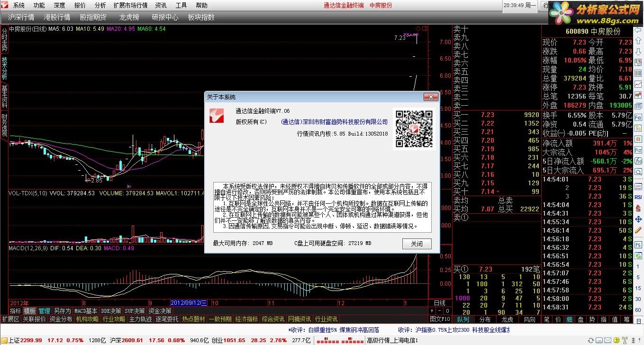Click 模板 tab below the chart

click(x=30, y=311)
